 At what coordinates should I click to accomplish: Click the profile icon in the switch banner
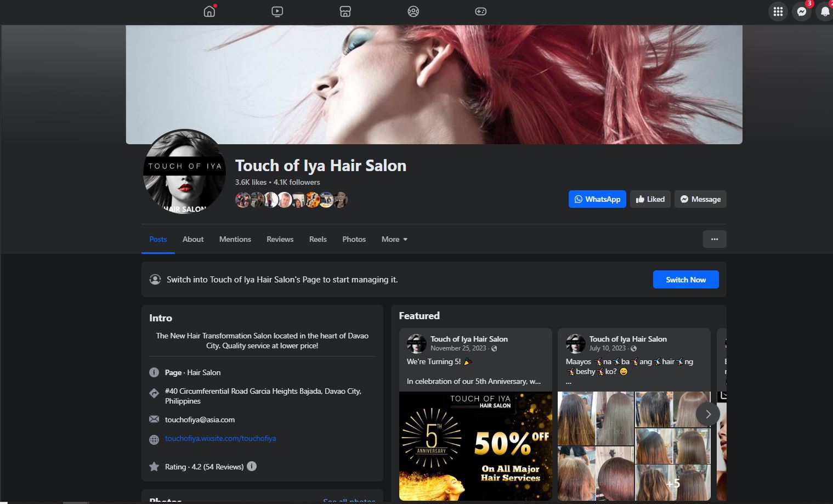(155, 280)
